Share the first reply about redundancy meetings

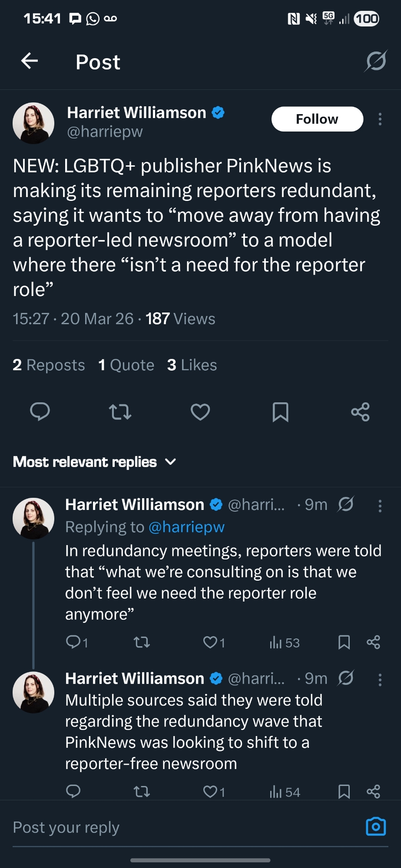coord(373,642)
